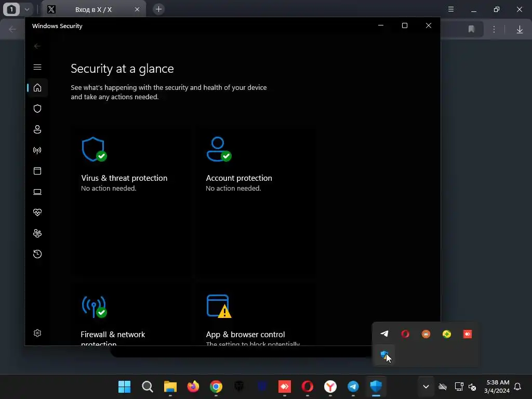
Task: Click the browser bookmark icon
Action: tap(471, 29)
